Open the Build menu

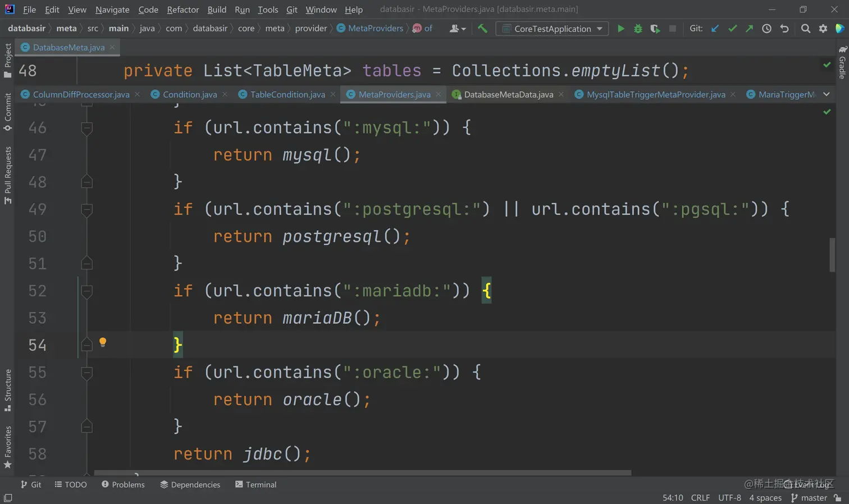[x=217, y=10]
